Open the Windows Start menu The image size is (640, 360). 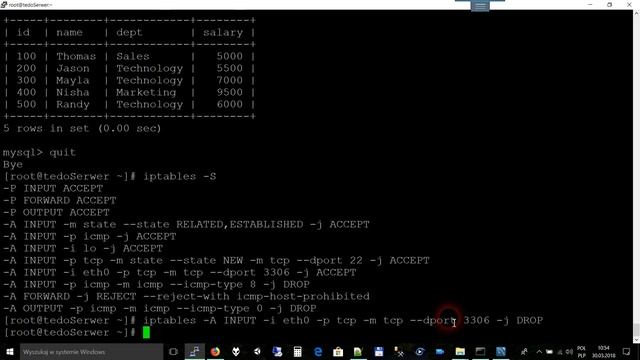pyautogui.click(x=10, y=352)
